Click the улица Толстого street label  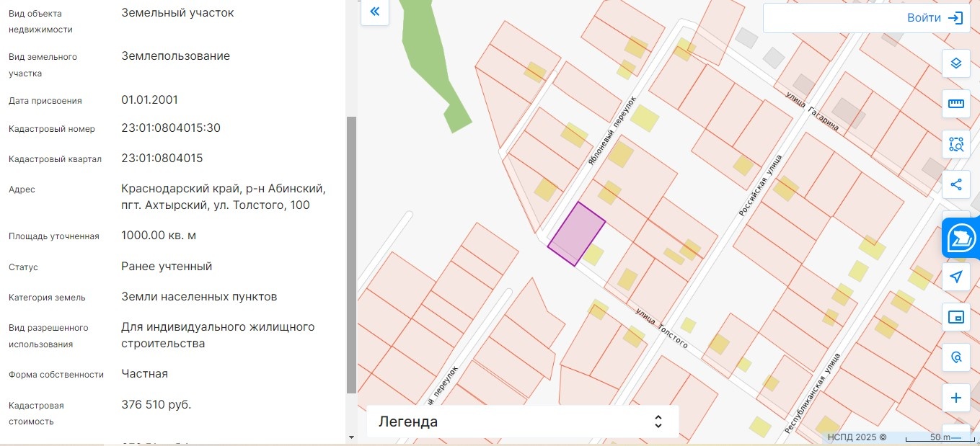click(662, 329)
